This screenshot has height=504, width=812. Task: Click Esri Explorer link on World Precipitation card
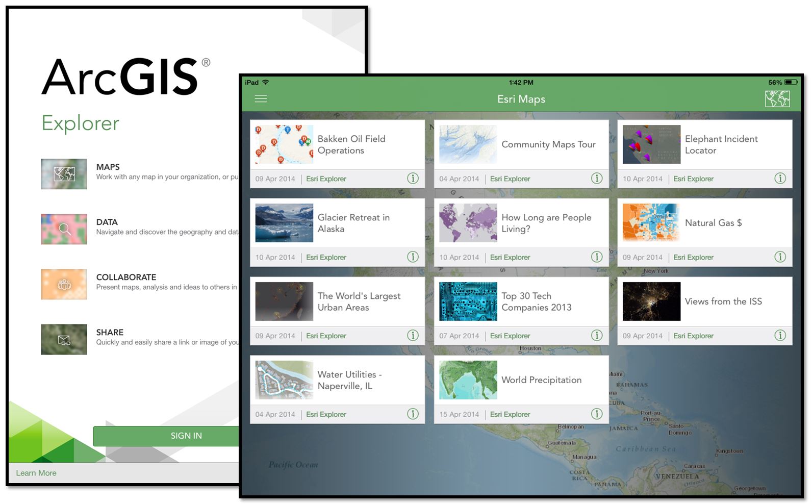[x=510, y=415]
